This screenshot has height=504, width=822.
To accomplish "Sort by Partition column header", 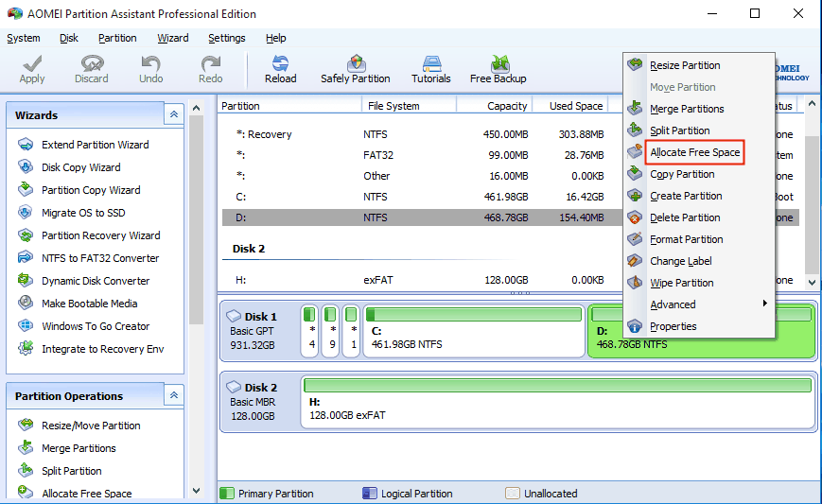I will click(289, 106).
